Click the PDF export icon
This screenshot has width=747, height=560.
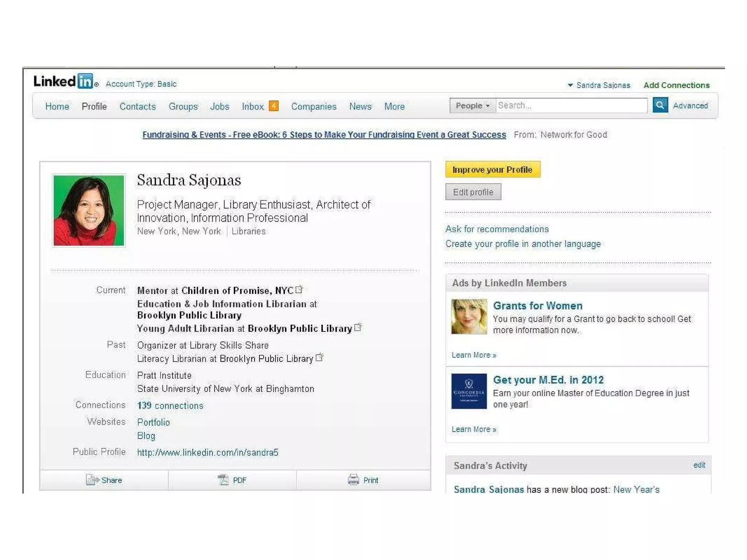(223, 480)
